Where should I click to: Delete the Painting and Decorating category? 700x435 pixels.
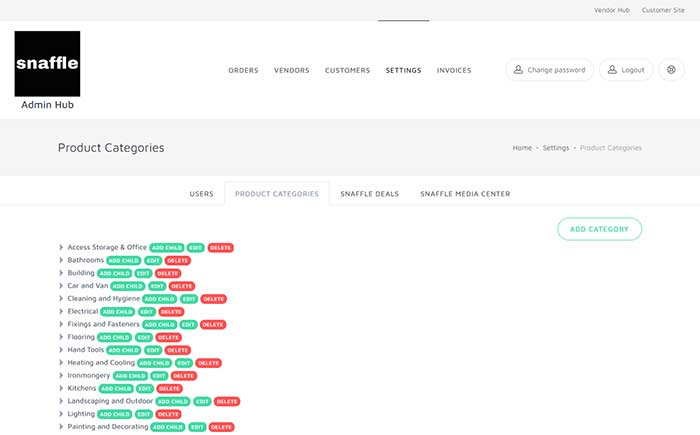(221, 427)
